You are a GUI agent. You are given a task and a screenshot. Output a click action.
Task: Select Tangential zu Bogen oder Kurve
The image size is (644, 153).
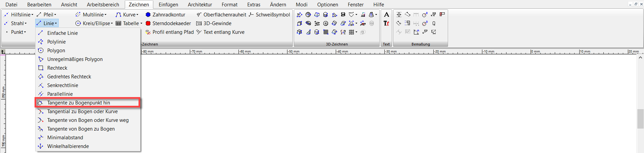88,111
